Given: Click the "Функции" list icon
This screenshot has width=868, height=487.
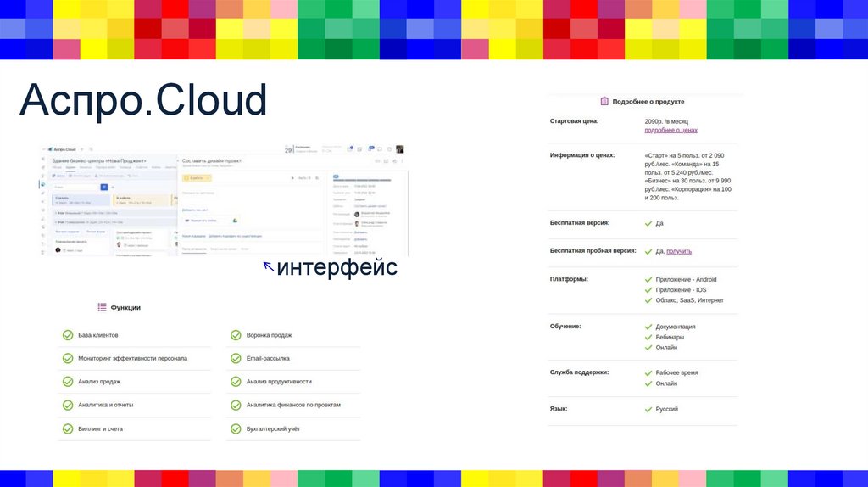Looking at the screenshot, I should point(102,307).
